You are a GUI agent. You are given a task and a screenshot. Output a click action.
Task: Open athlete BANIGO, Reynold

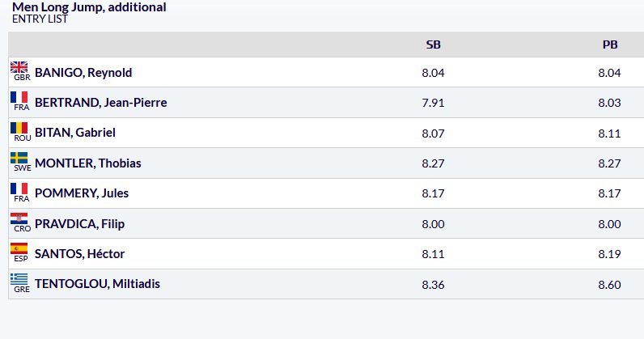pos(83,73)
